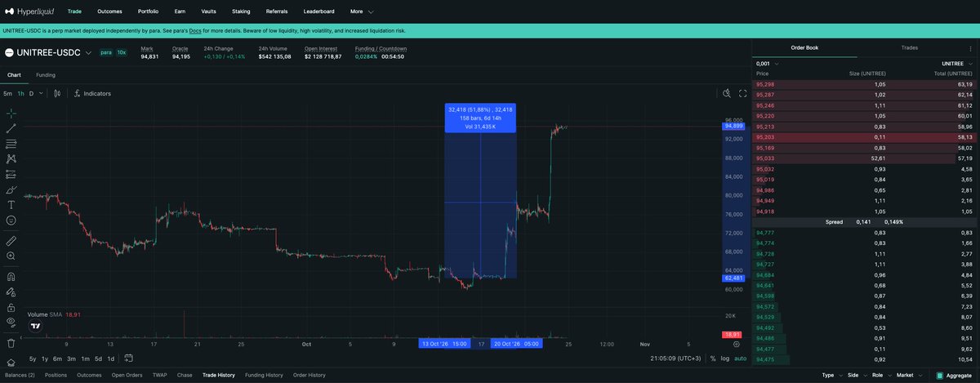Open the go-to-date calendar icon
980x383 pixels.
point(129,359)
